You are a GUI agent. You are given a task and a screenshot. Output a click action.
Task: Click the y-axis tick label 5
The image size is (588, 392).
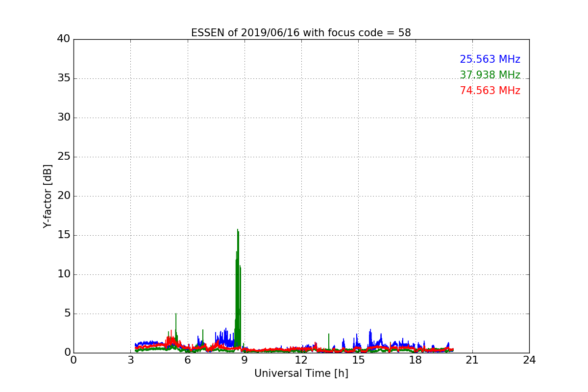(67, 314)
